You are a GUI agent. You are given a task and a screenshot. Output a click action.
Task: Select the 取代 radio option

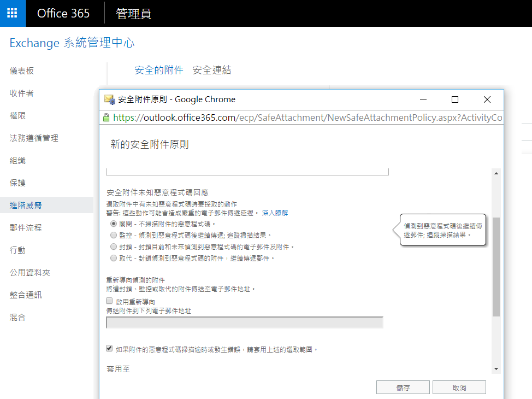(x=113, y=258)
